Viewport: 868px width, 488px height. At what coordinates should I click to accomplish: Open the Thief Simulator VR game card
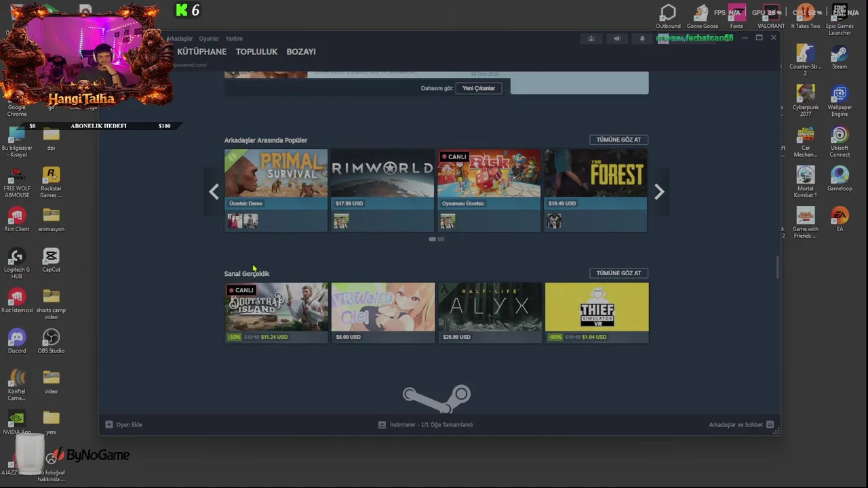[597, 312]
